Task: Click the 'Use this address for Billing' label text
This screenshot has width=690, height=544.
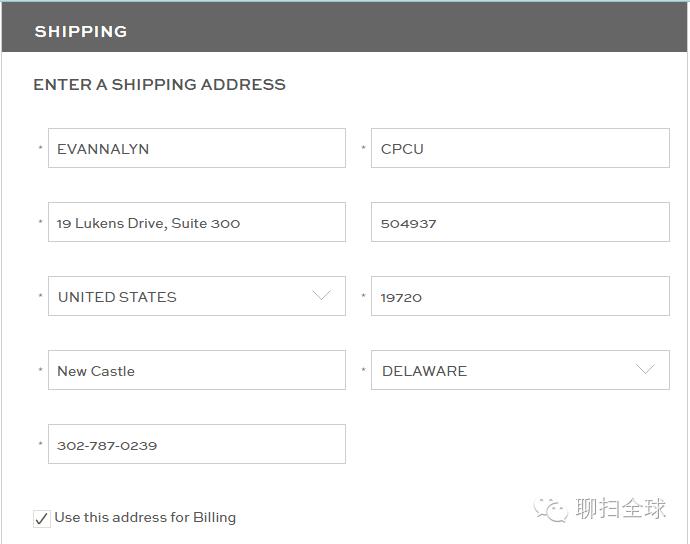Action: 145,517
